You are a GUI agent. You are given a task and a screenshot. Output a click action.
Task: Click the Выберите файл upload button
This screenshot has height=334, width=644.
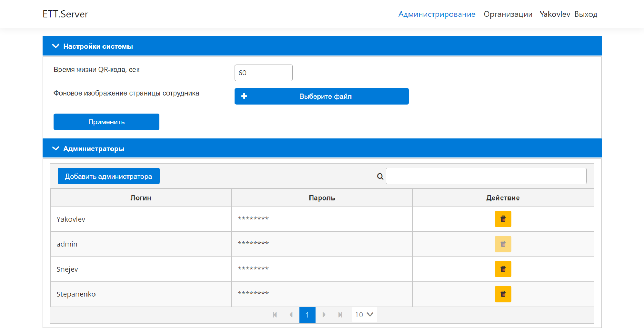pyautogui.click(x=322, y=96)
